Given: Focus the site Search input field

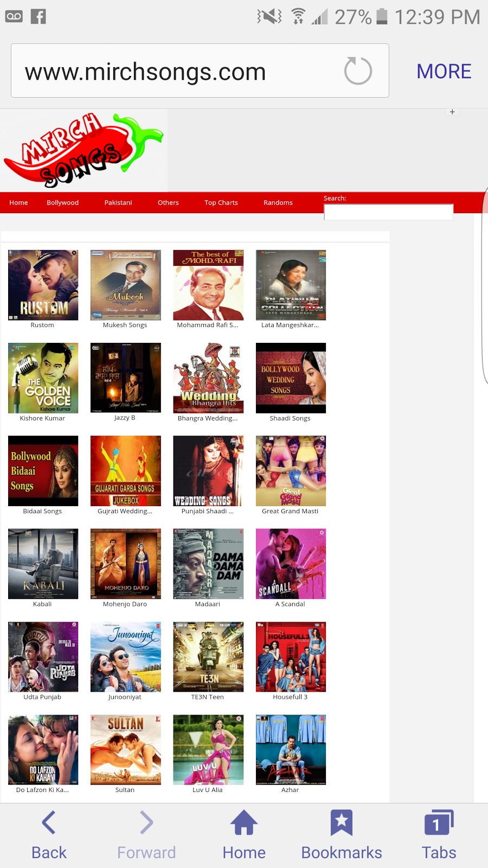Looking at the screenshot, I should [388, 212].
